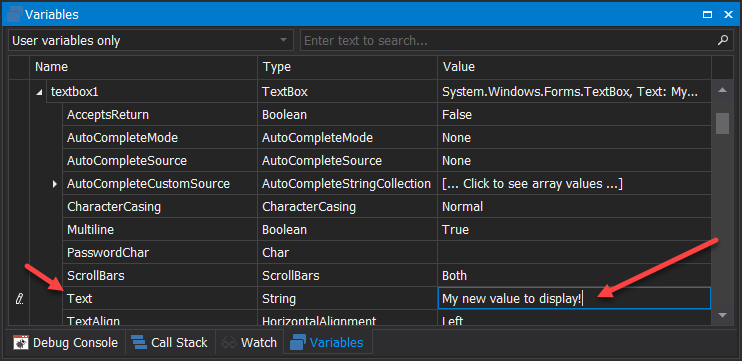The image size is (742, 361).
Task: Click the Variables panel title icon
Action: [x=14, y=14]
